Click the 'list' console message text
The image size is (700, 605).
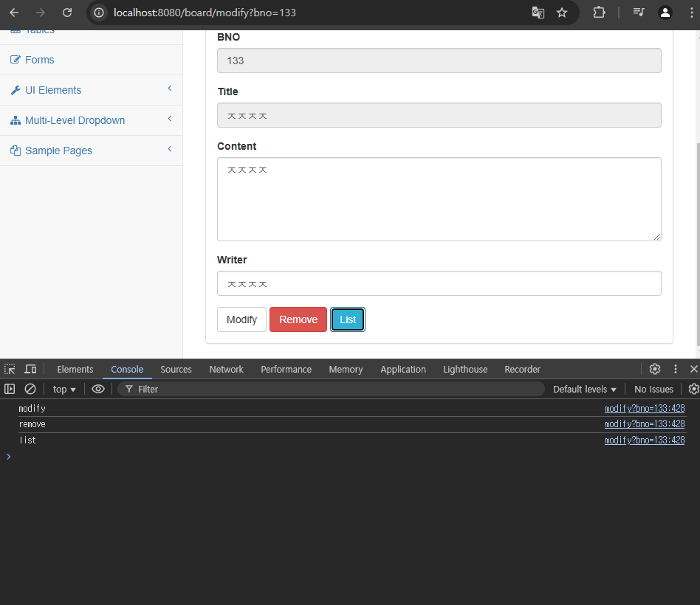[x=27, y=440]
